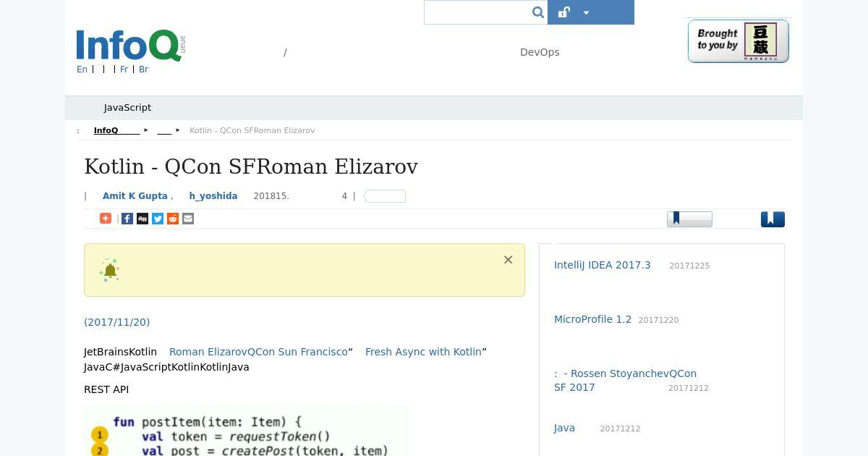The width and height of the screenshot is (868, 456).
Task: Dismiss the yellow notification banner
Action: coord(509,260)
